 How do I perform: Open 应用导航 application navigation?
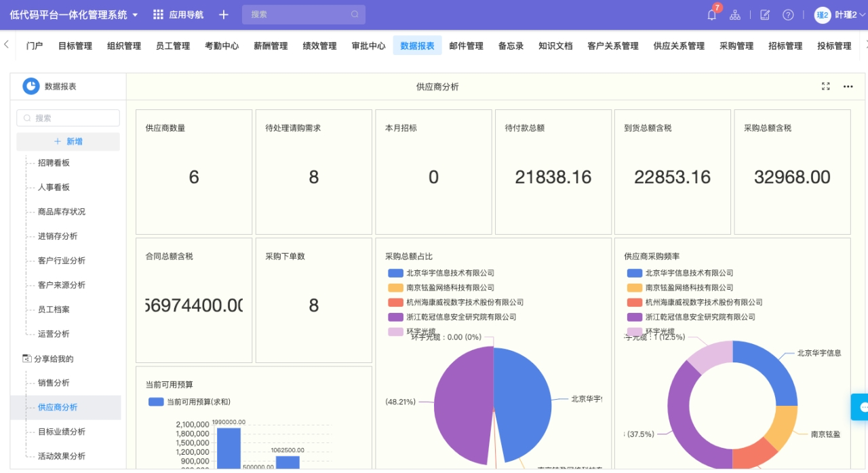coord(178,15)
